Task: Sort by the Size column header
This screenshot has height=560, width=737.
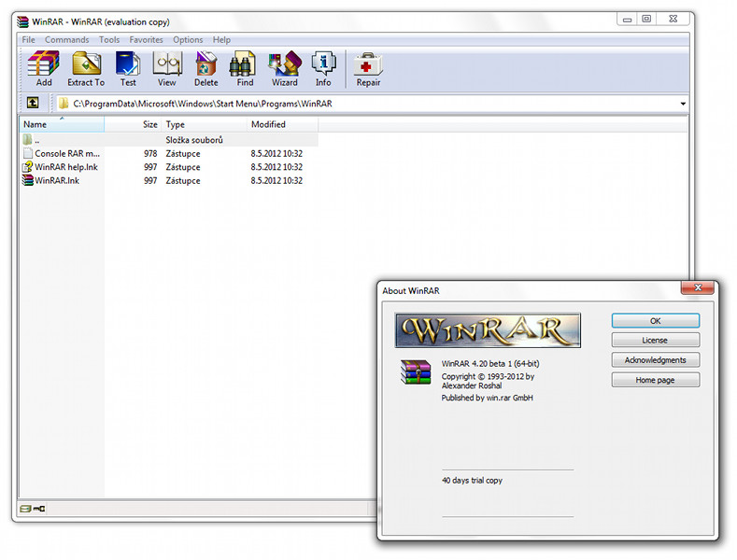Action: coord(133,124)
